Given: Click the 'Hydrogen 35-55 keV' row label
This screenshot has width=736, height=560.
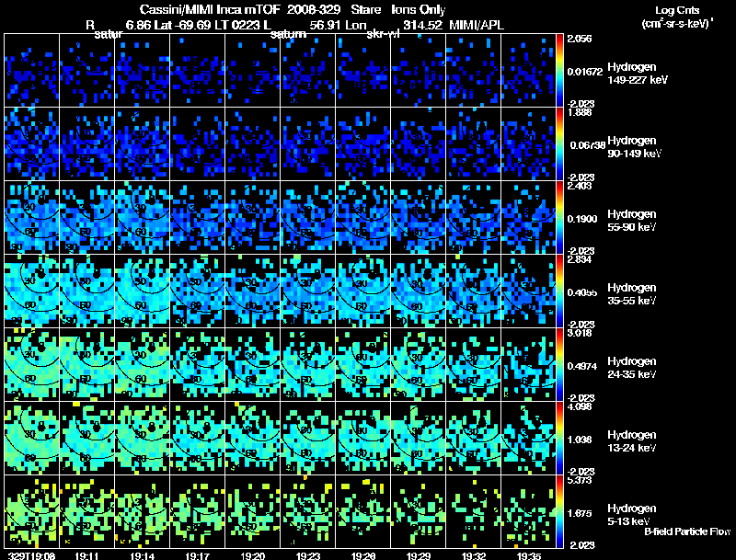Looking at the screenshot, I should pos(632,294).
